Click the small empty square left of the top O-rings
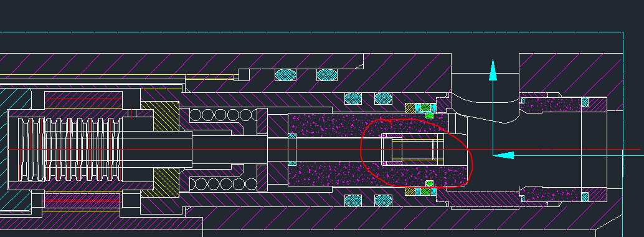 pyautogui.click(x=244, y=74)
